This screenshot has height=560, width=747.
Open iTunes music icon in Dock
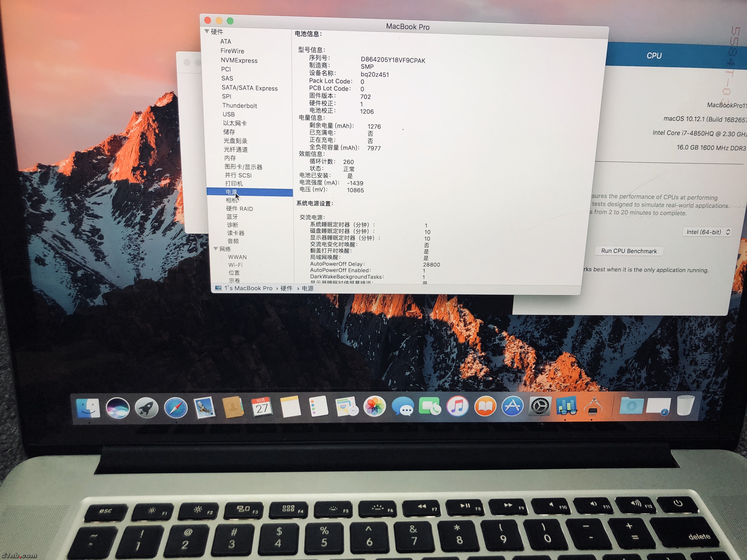457,406
